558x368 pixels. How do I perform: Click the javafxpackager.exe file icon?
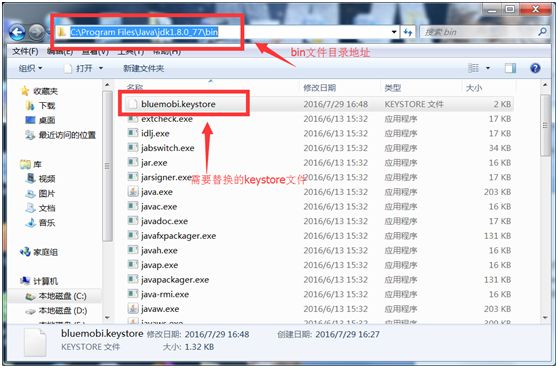pos(133,235)
